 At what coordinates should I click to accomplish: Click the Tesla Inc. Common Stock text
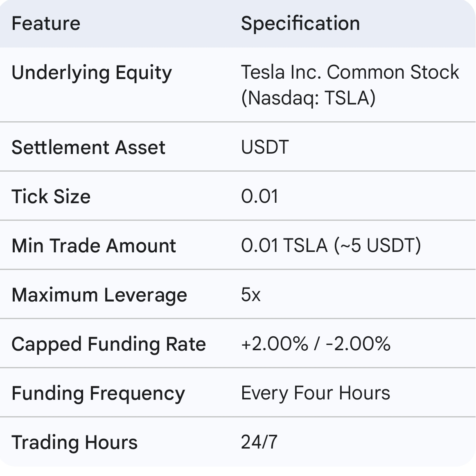[350, 72]
